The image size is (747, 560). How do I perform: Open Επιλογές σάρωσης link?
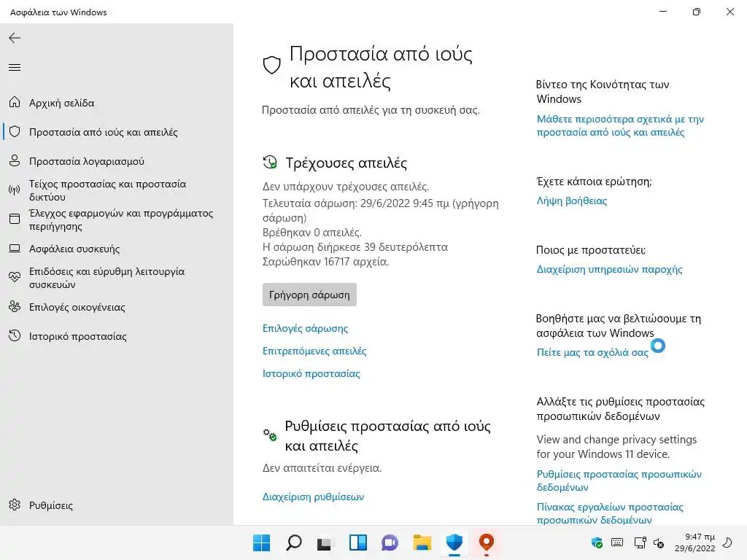coord(305,328)
